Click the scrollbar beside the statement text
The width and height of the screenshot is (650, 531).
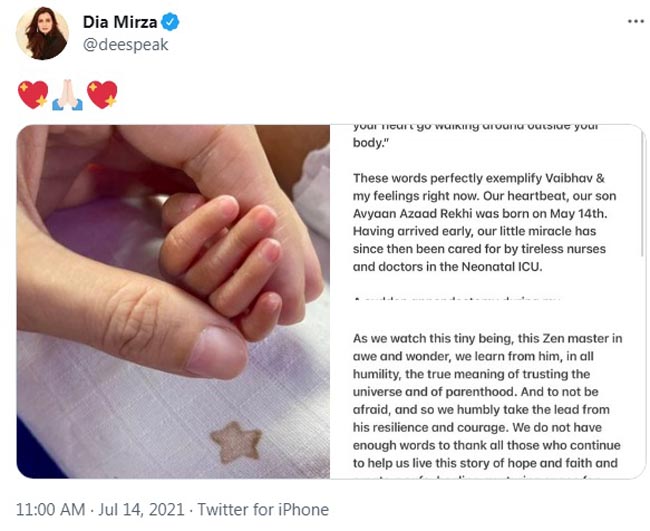642,200
